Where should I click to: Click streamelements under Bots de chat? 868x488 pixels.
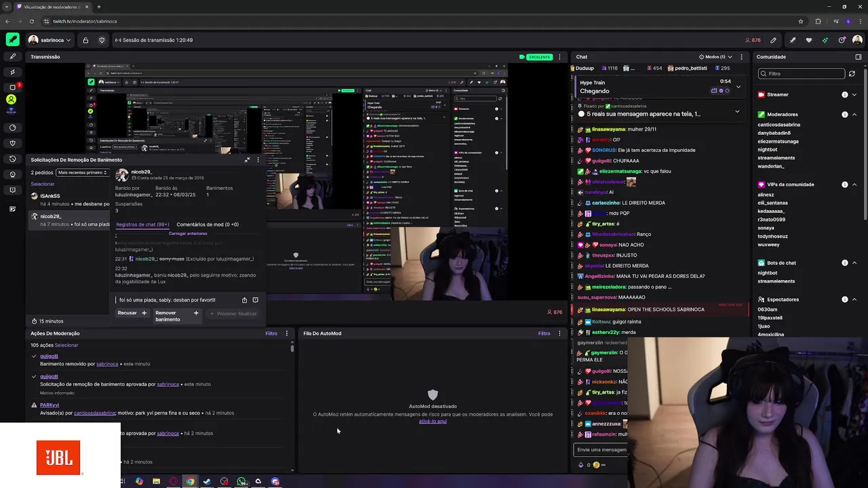click(x=776, y=281)
